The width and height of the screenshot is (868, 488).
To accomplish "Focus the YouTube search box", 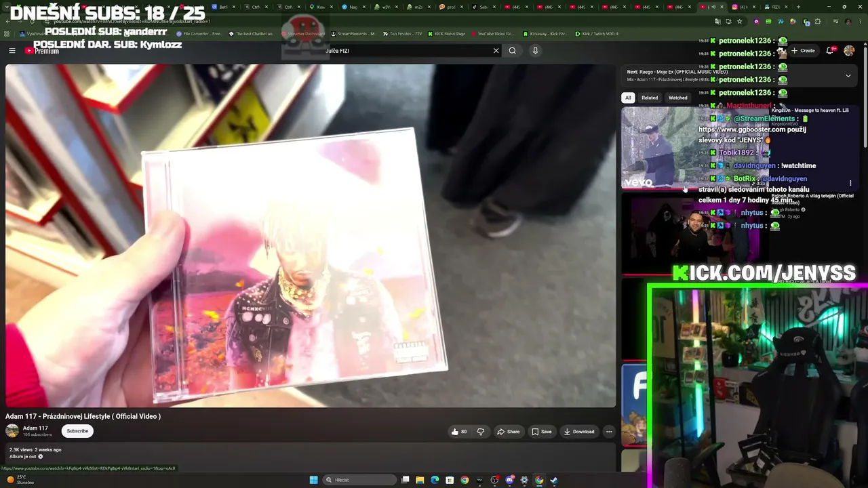I will pyautogui.click(x=407, y=51).
